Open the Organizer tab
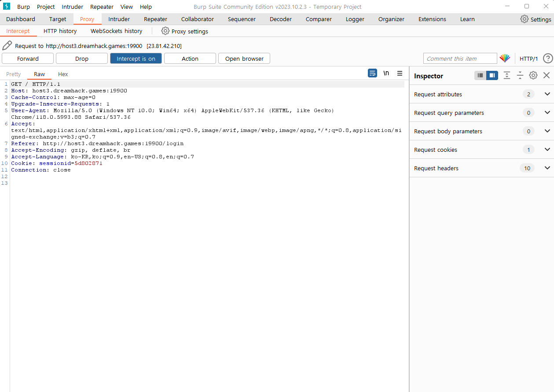Image resolution: width=554 pixels, height=392 pixels. tap(391, 19)
